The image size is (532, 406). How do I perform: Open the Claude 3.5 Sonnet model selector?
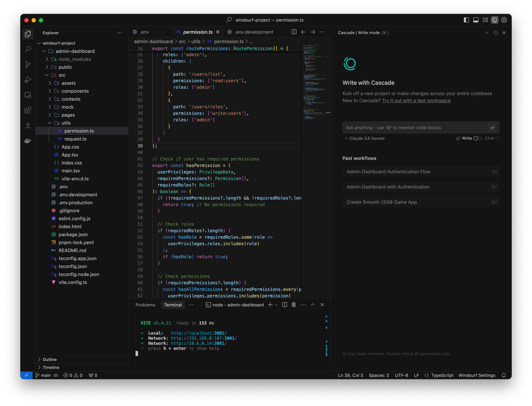365,138
